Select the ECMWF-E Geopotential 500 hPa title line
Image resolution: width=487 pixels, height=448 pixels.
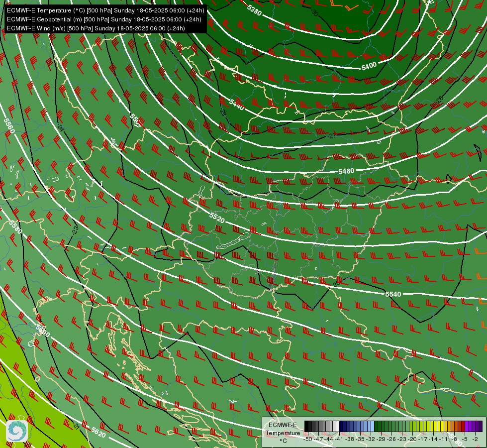pos(104,19)
